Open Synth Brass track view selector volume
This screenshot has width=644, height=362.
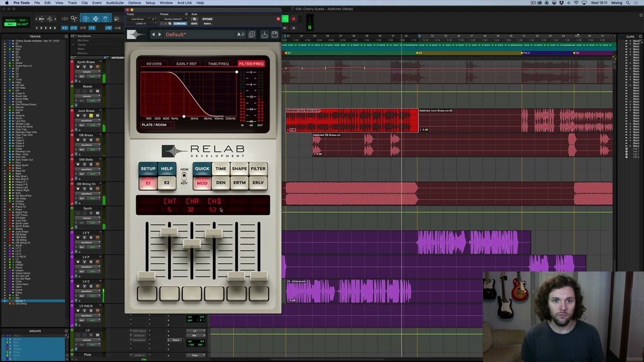pos(88,71)
